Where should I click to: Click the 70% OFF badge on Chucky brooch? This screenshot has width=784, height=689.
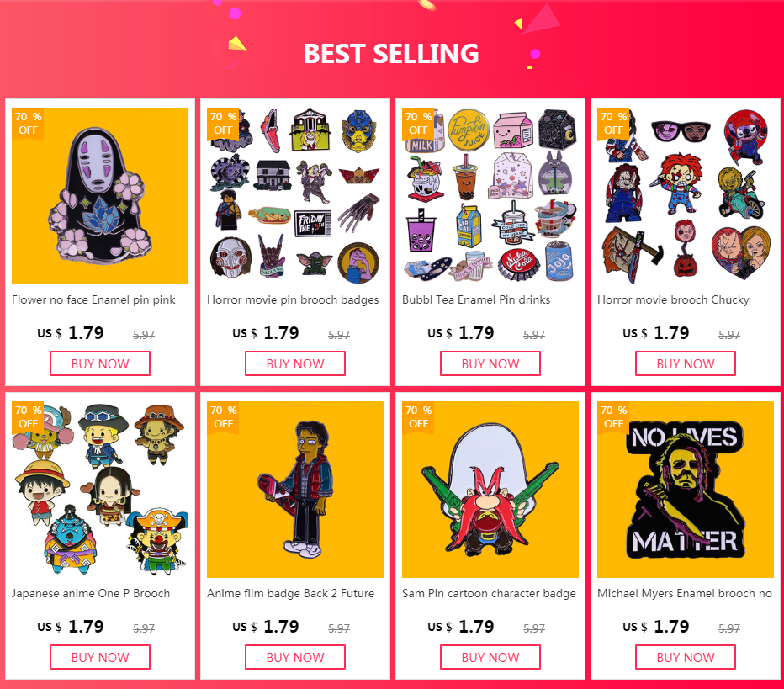(613, 124)
